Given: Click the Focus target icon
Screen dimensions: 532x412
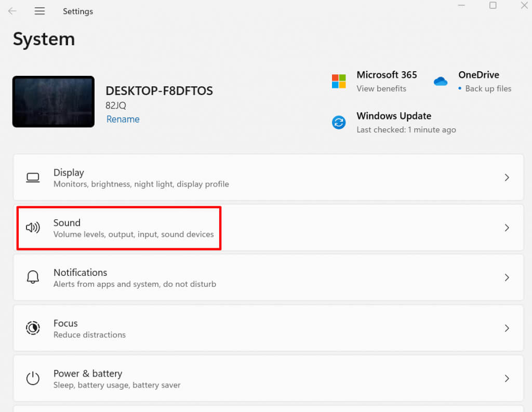Looking at the screenshot, I should coord(33,328).
